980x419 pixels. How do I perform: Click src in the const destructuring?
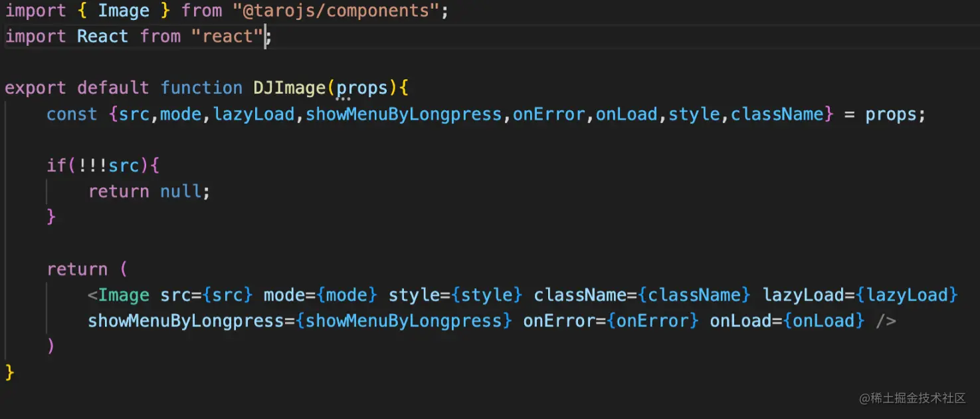click(134, 114)
